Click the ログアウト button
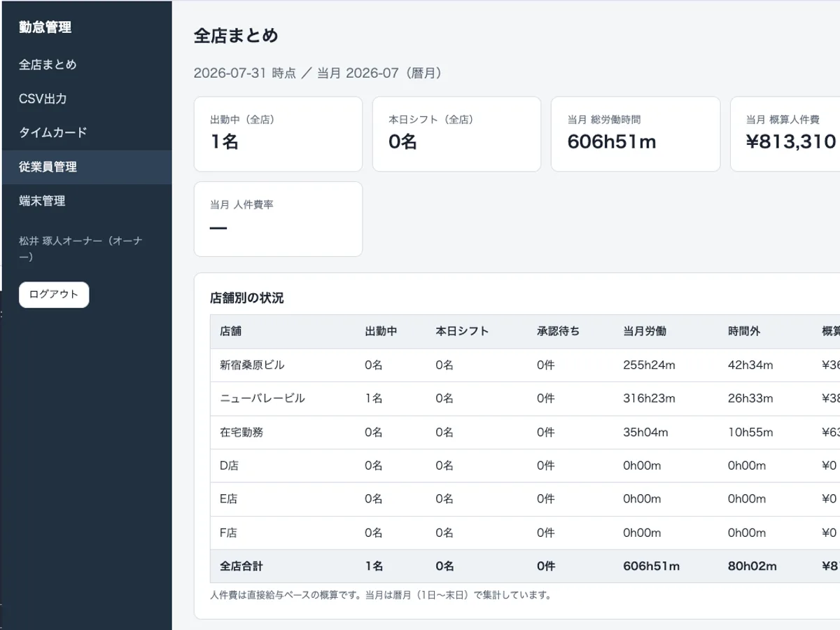 tap(54, 295)
